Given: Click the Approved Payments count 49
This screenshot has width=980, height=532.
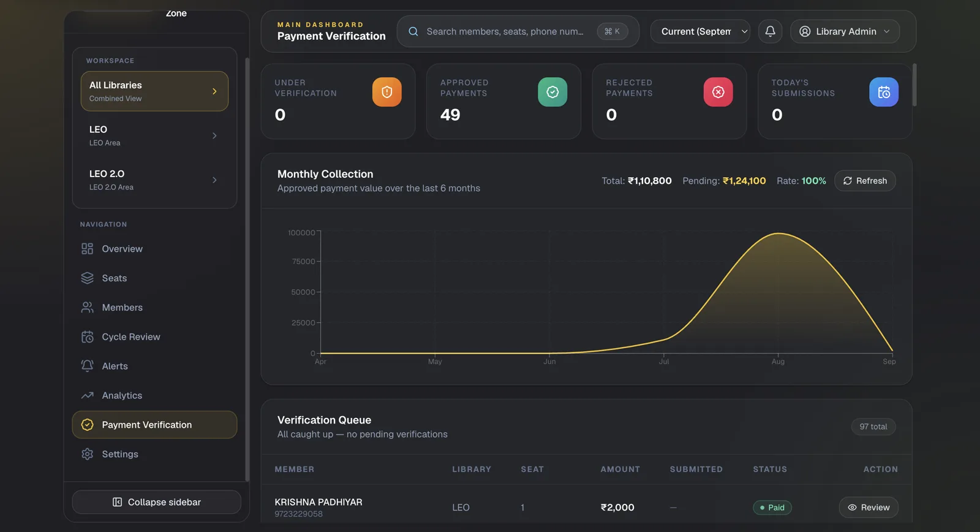Looking at the screenshot, I should 450,115.
